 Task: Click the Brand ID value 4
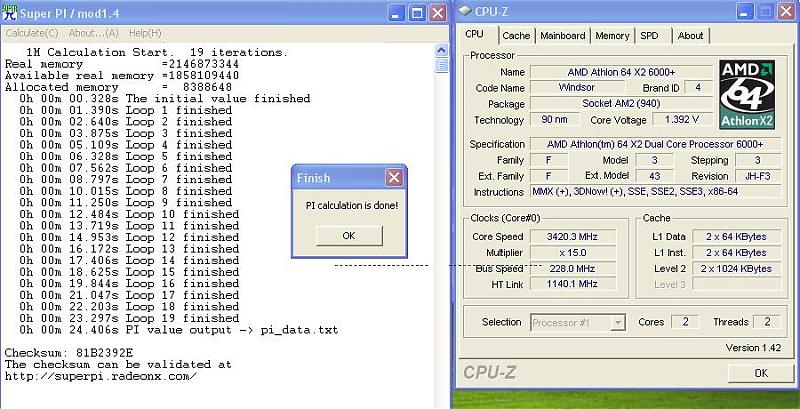tap(698, 88)
